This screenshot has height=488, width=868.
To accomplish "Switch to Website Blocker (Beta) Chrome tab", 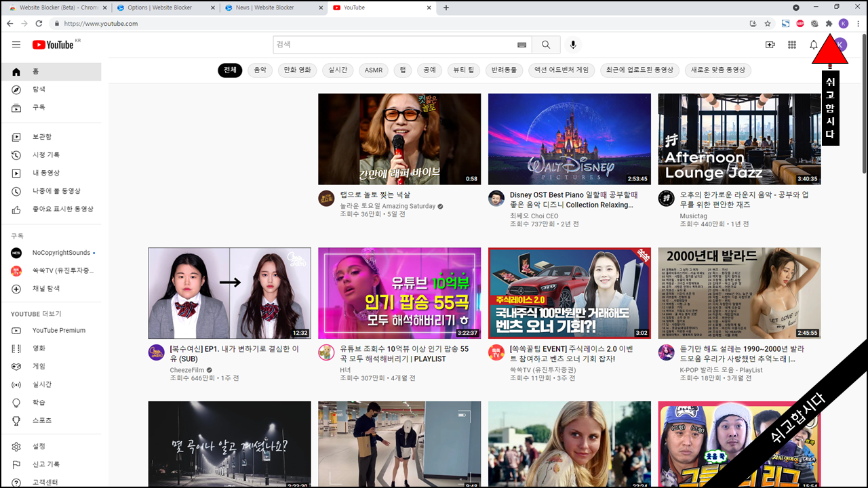I will [57, 7].
